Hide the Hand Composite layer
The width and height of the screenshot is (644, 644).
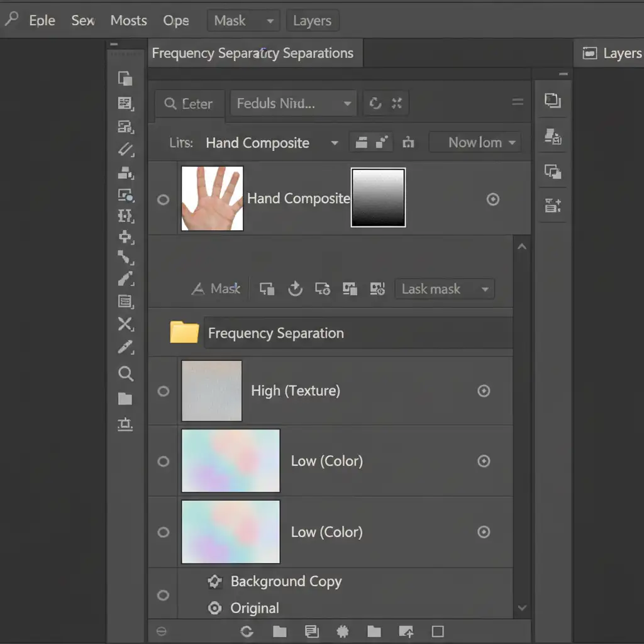163,200
